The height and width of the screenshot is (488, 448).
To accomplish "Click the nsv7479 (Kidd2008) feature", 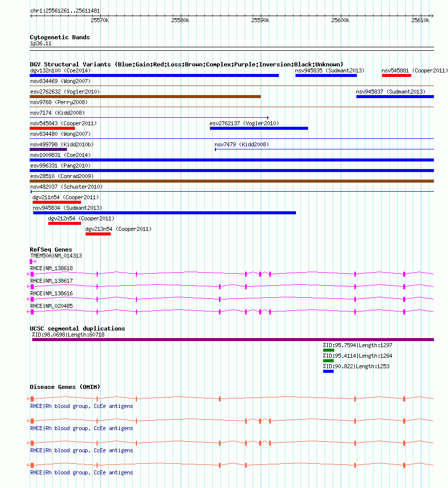I will [324, 149].
